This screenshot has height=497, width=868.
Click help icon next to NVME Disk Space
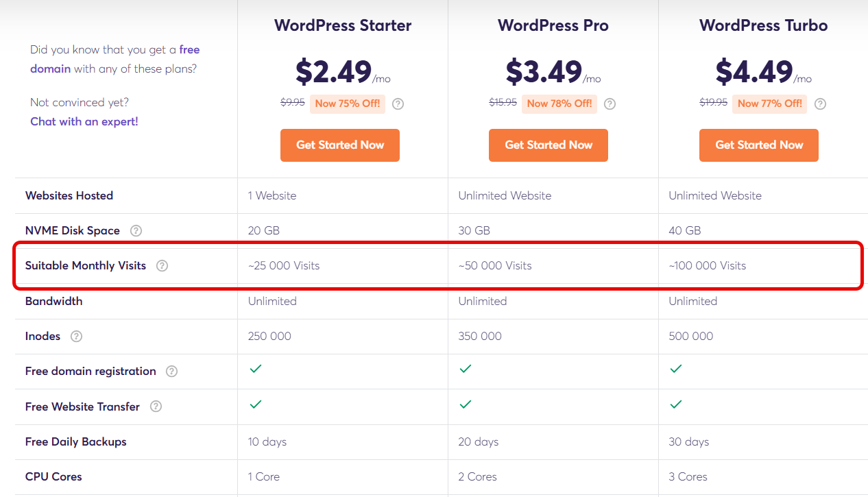click(136, 231)
